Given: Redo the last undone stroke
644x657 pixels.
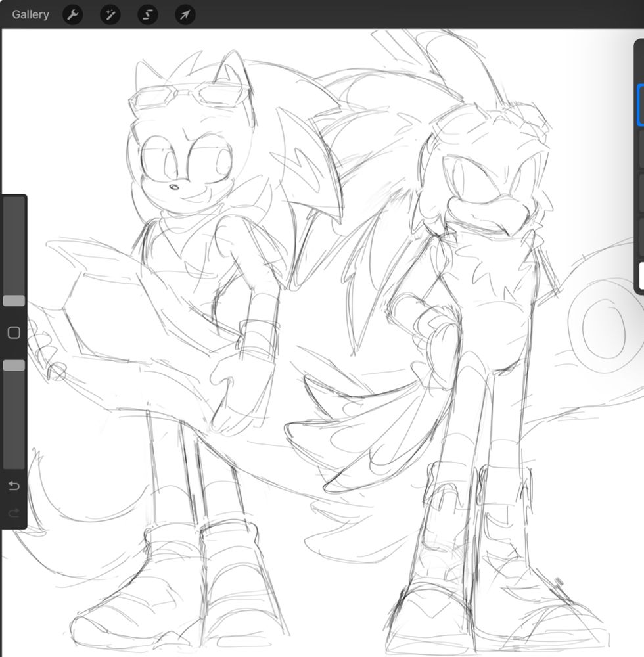Looking at the screenshot, I should pos(14,513).
